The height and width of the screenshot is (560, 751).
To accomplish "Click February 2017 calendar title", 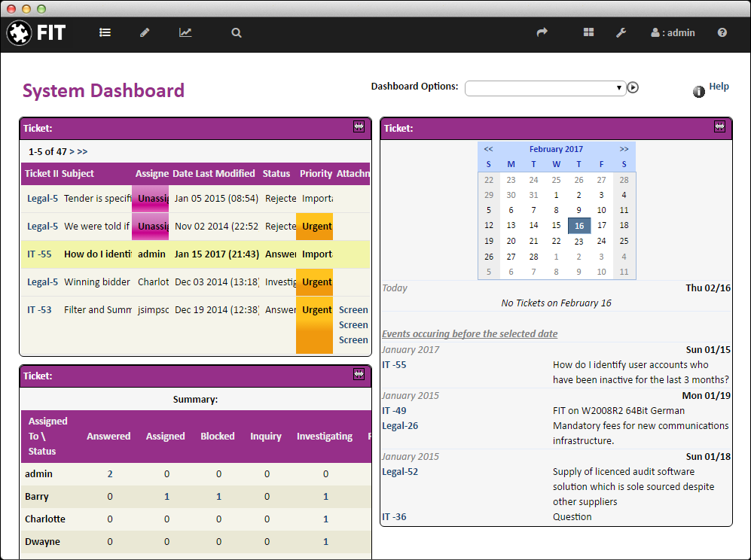I will 556,149.
